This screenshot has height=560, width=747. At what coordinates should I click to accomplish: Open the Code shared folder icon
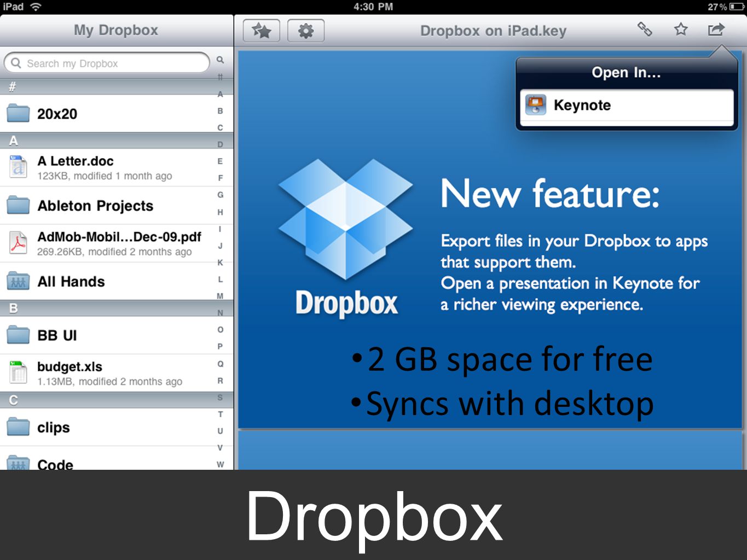pyautogui.click(x=18, y=463)
